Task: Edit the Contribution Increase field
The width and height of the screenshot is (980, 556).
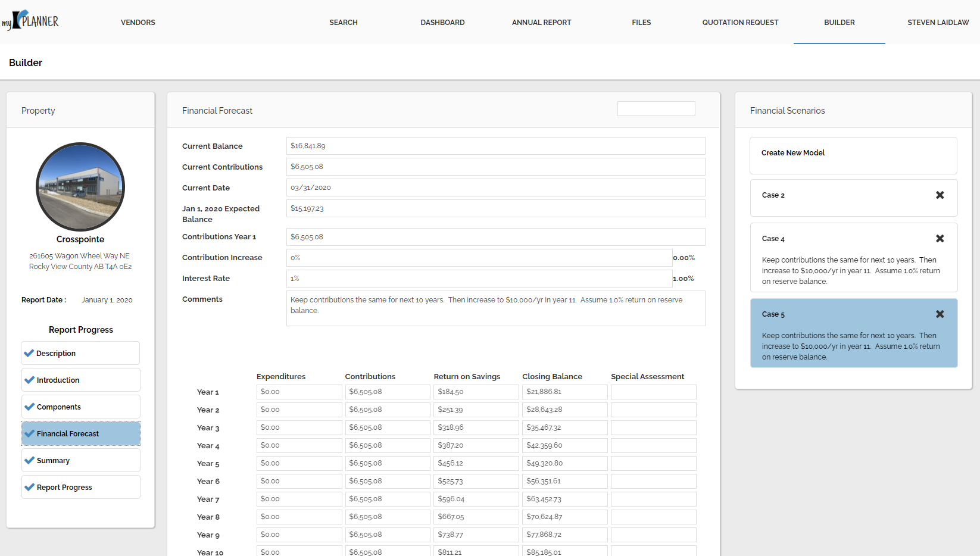Action: point(479,258)
